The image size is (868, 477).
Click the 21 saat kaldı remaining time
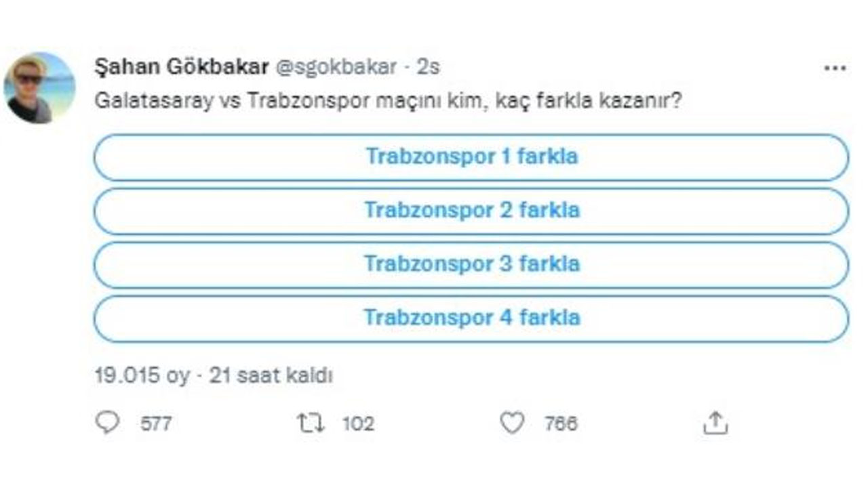coord(271,376)
